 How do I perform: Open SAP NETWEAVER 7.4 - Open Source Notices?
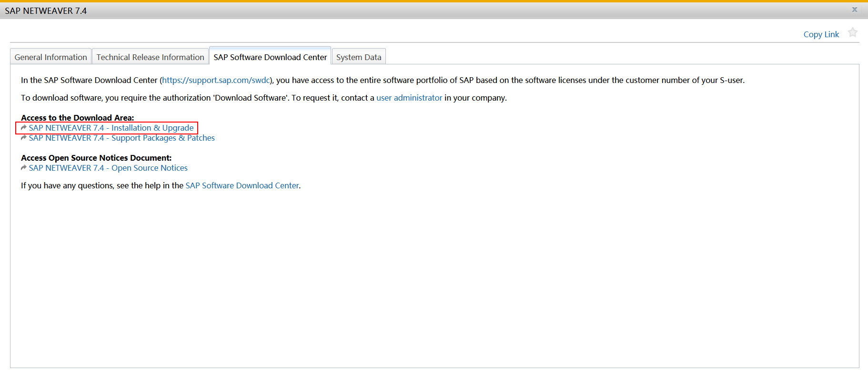pos(108,168)
